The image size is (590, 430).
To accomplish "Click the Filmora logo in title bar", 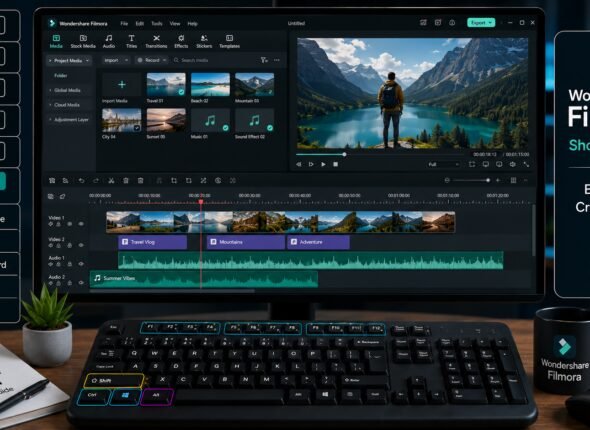I will pos(52,23).
